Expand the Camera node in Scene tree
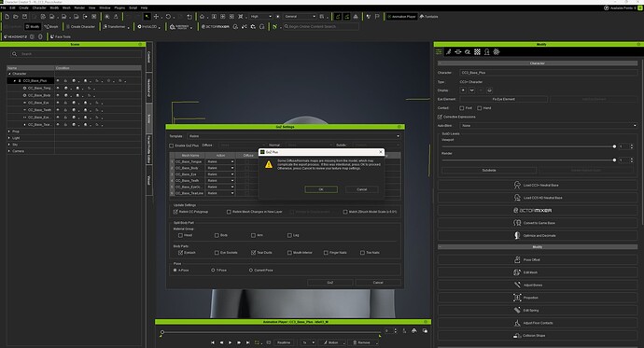 [x=9, y=151]
